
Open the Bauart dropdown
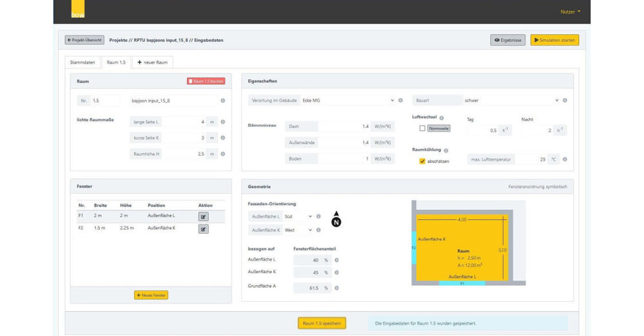tap(511, 100)
